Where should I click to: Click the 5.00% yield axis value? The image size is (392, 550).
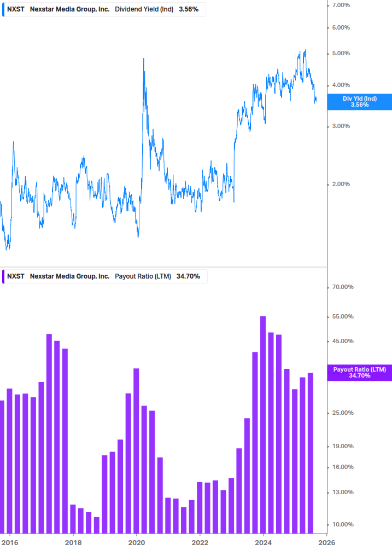point(341,53)
